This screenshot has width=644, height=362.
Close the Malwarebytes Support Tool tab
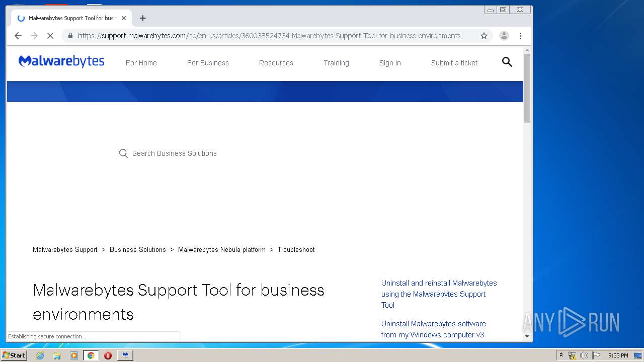coord(124,18)
